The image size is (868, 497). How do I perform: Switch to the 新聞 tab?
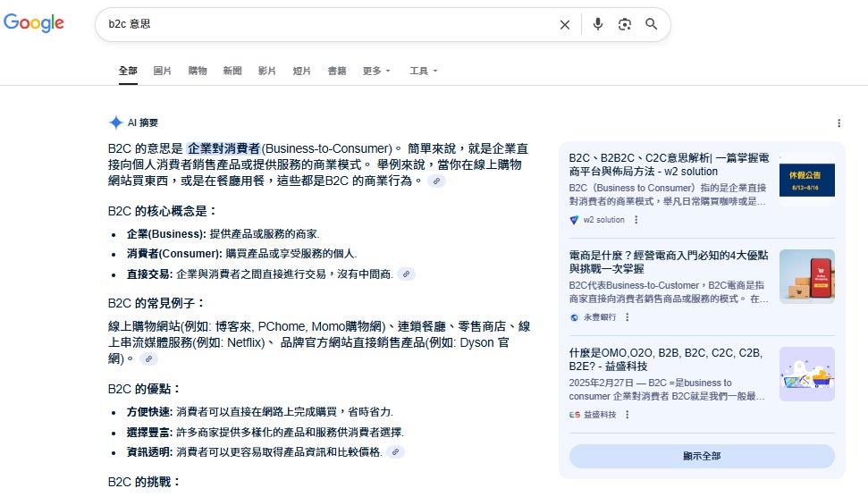click(x=232, y=71)
